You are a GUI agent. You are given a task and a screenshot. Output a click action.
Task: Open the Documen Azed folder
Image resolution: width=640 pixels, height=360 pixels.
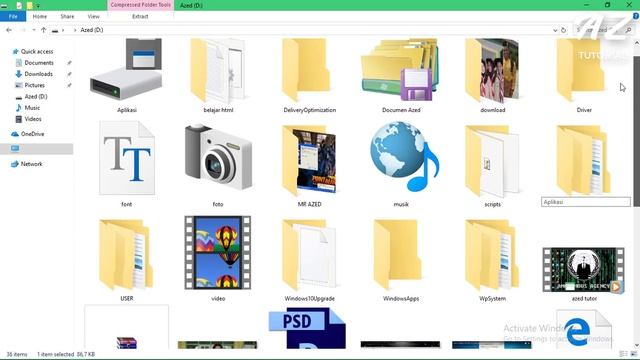click(400, 70)
